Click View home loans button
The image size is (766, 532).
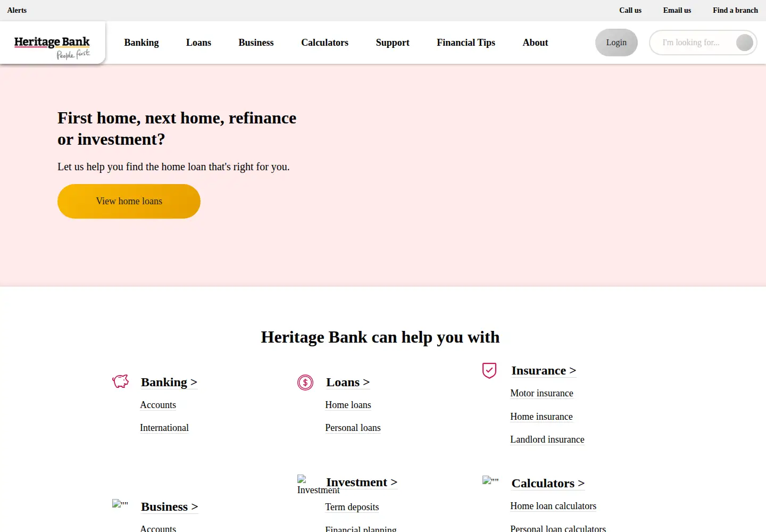129,201
